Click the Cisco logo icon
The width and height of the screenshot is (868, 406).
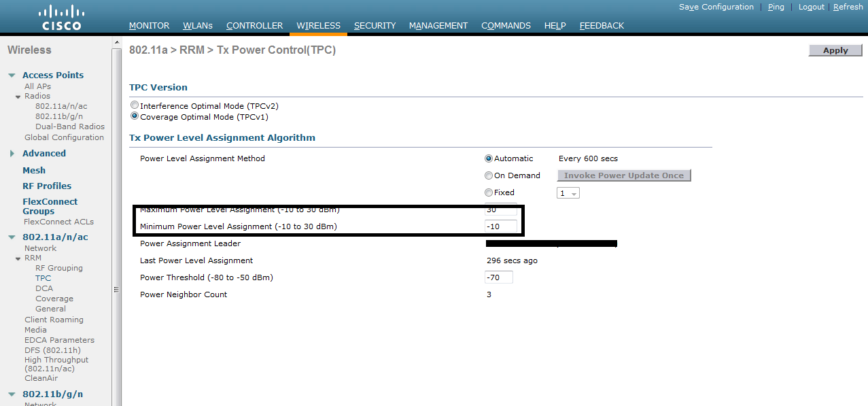point(61,18)
